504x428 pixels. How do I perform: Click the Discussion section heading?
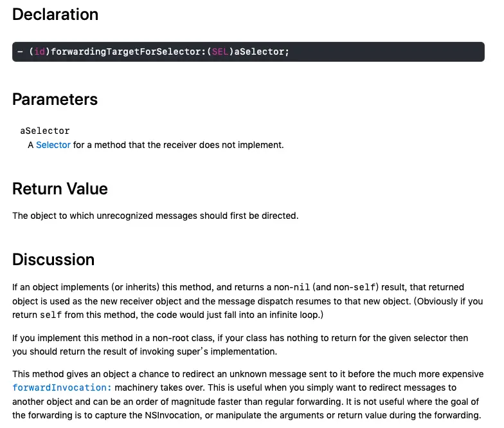click(53, 259)
